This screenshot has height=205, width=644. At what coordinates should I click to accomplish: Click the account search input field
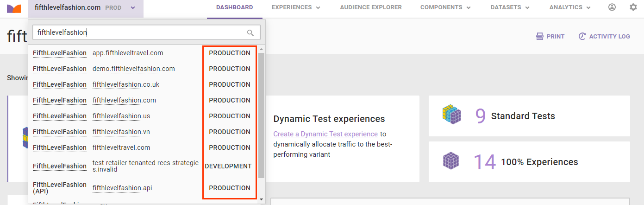(139, 32)
